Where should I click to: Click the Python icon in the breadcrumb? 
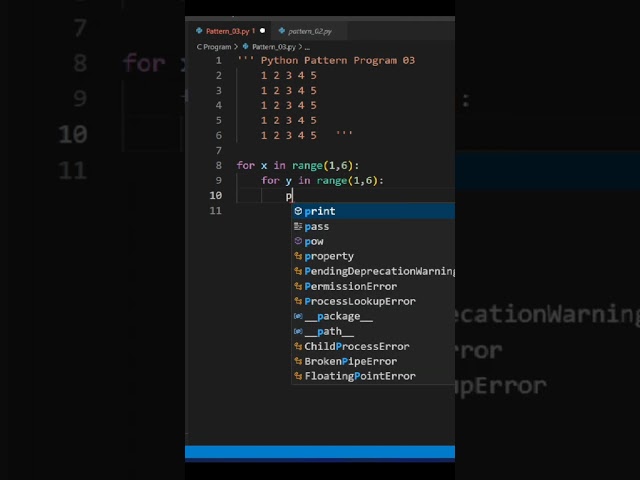tap(245, 47)
